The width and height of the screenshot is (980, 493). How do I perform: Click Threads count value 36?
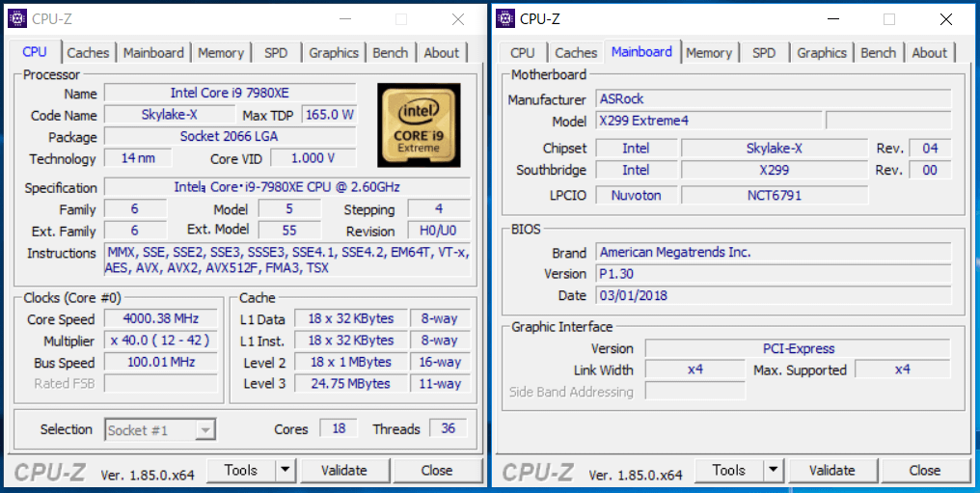[x=449, y=428]
